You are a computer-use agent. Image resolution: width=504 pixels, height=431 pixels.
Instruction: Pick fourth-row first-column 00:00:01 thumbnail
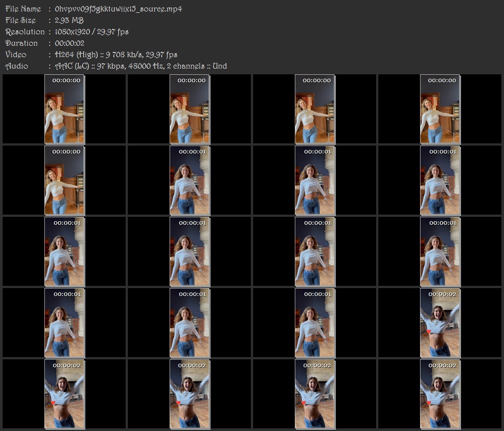click(65, 323)
